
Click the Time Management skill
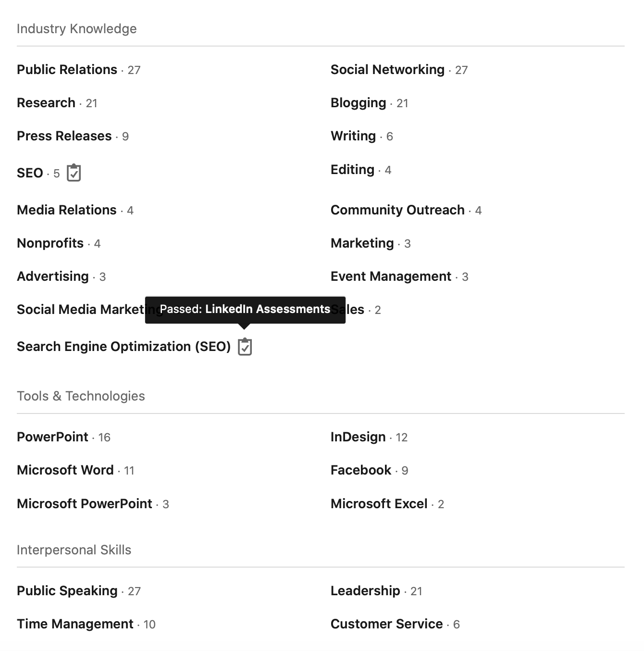75,624
